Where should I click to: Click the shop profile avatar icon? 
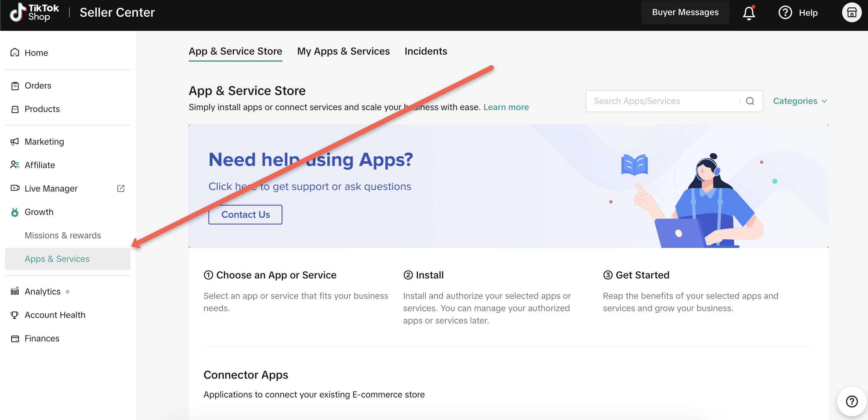tap(851, 13)
